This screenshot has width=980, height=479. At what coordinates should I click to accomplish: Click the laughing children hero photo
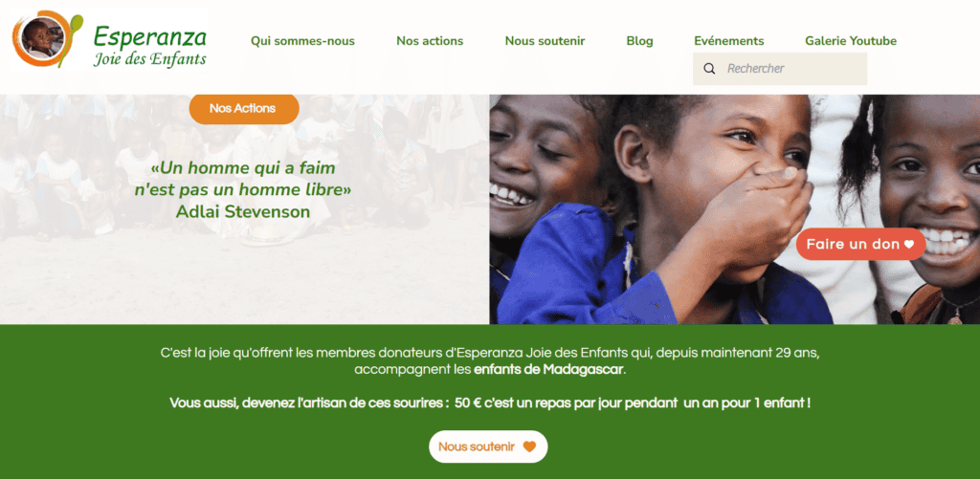[x=734, y=209]
